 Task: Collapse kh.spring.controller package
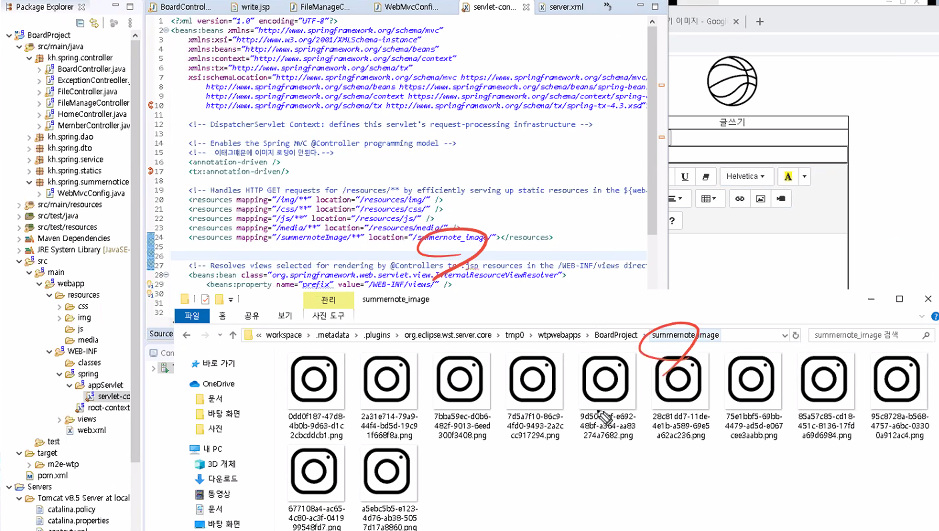pos(29,58)
